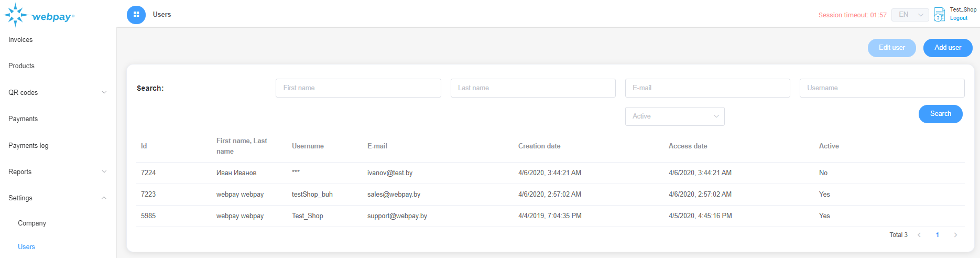Screen dimensions: 980x258
Task: Select Company under Settings
Action: [x=32, y=223]
